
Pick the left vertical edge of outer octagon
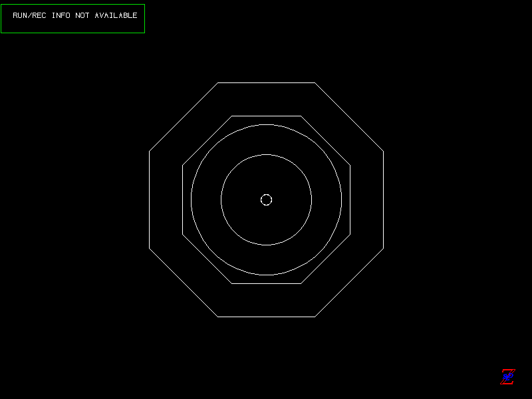[x=150, y=199]
